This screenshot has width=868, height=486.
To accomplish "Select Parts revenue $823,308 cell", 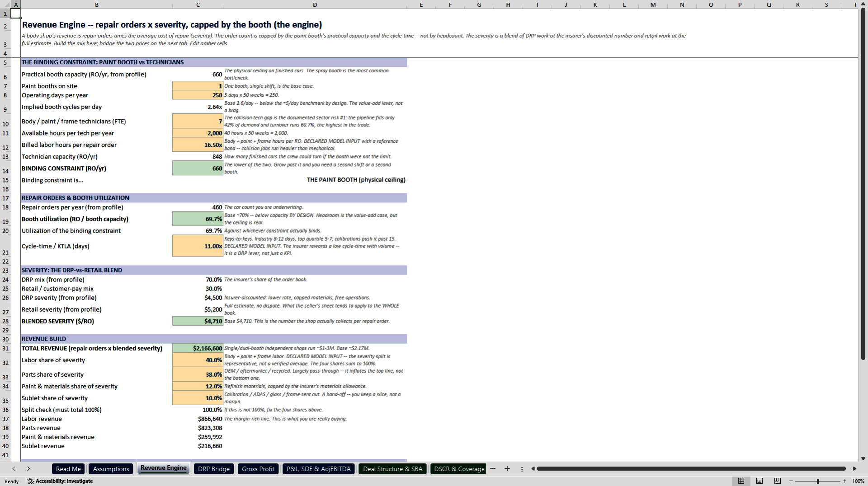I will [x=198, y=428].
